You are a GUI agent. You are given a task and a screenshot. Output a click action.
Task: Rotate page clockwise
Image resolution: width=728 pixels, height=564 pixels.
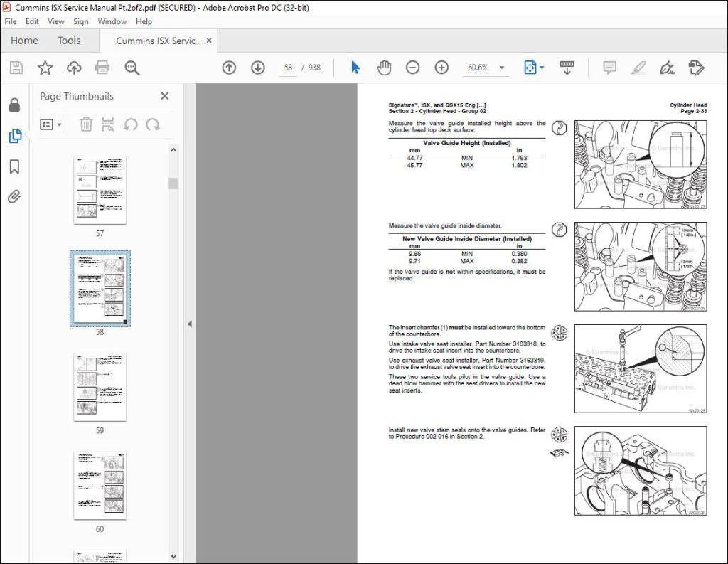click(x=153, y=124)
